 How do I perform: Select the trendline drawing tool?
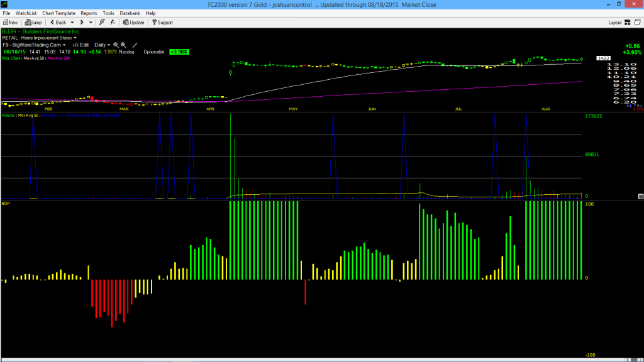point(135,45)
